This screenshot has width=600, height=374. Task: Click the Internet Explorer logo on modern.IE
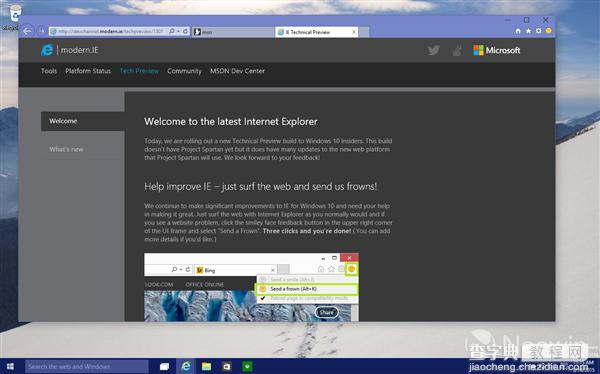coord(47,50)
